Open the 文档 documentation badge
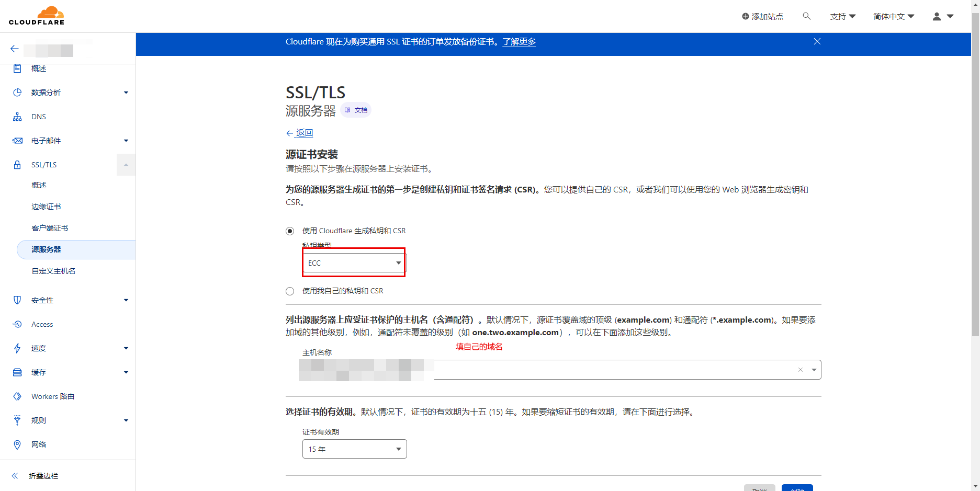Image resolution: width=980 pixels, height=491 pixels. click(356, 110)
